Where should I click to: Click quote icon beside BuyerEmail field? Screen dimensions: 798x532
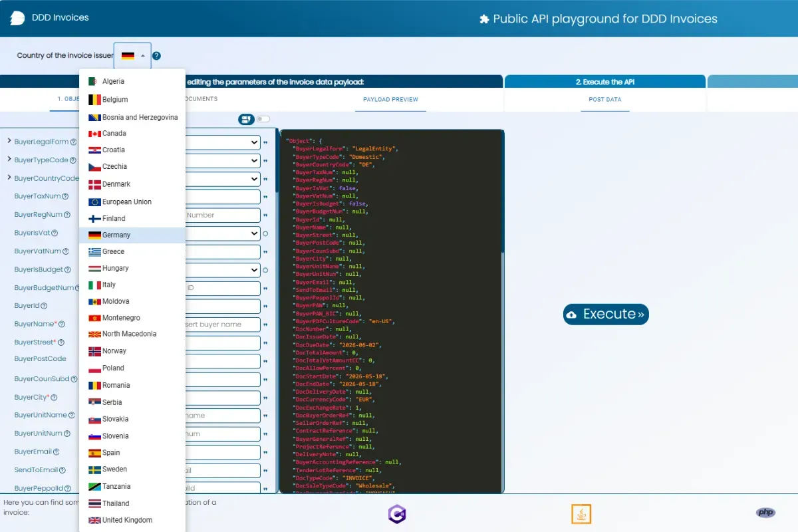point(265,452)
